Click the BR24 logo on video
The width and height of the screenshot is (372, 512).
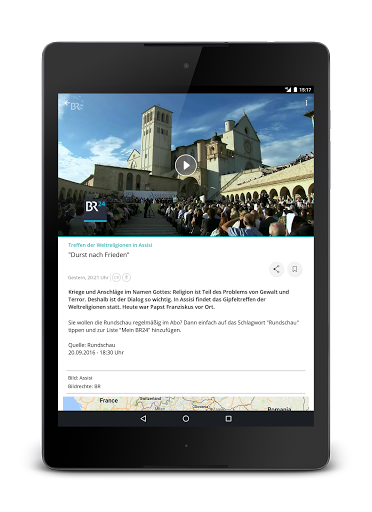95,210
